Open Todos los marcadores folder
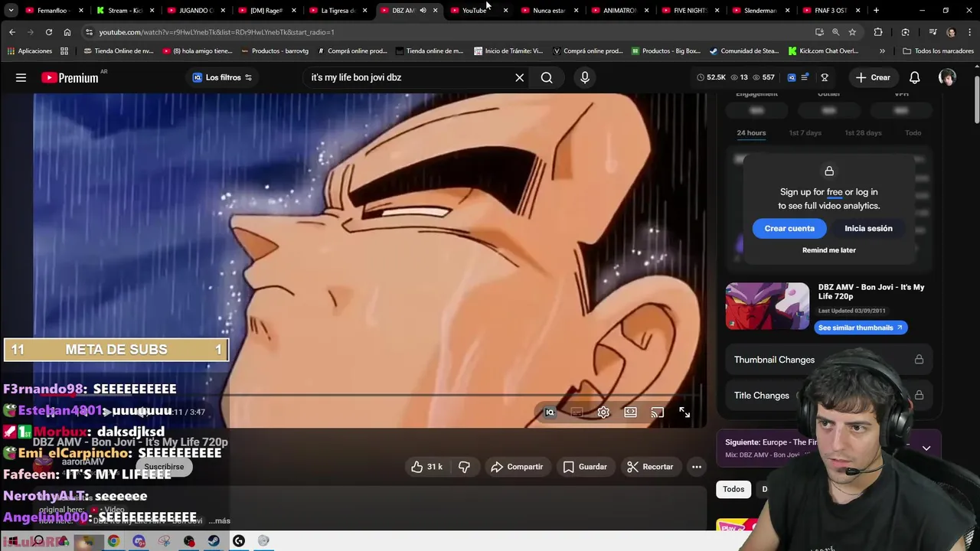The height and width of the screenshot is (551, 980). 938,51
